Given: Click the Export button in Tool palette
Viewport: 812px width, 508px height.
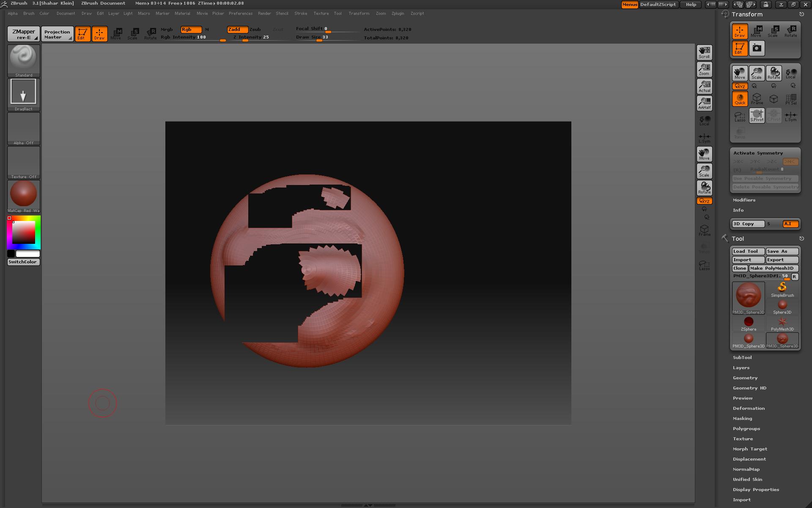Looking at the screenshot, I should (782, 260).
